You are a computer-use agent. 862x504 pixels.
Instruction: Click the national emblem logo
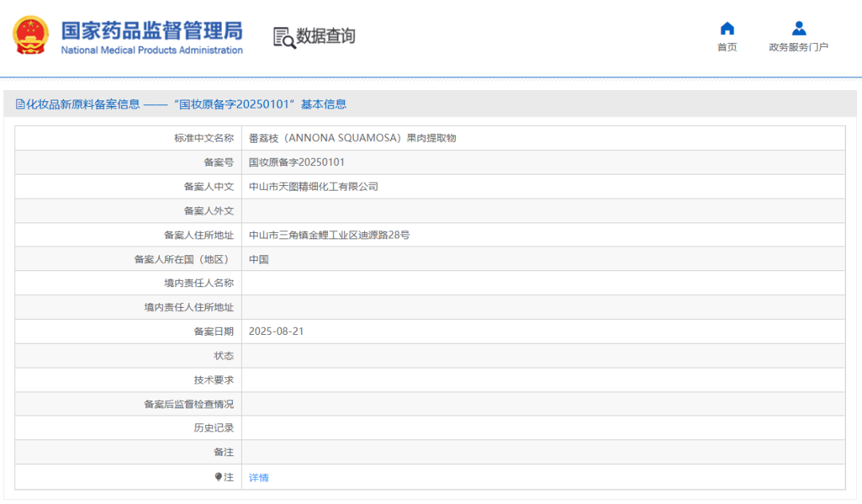tap(31, 35)
